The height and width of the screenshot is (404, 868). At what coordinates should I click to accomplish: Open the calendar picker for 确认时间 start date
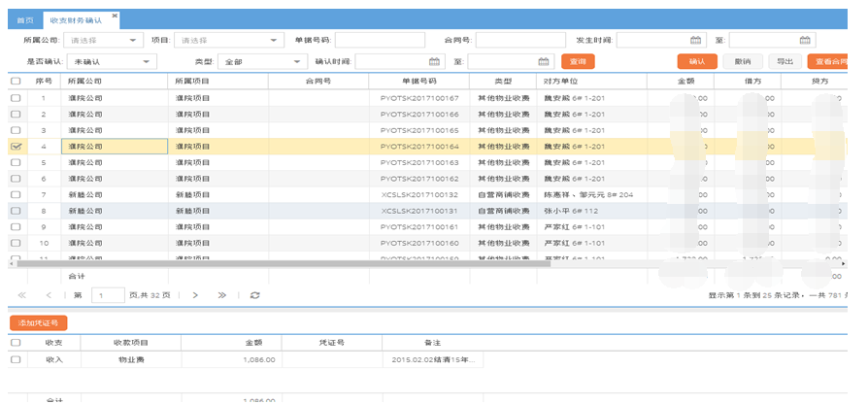[x=435, y=61]
